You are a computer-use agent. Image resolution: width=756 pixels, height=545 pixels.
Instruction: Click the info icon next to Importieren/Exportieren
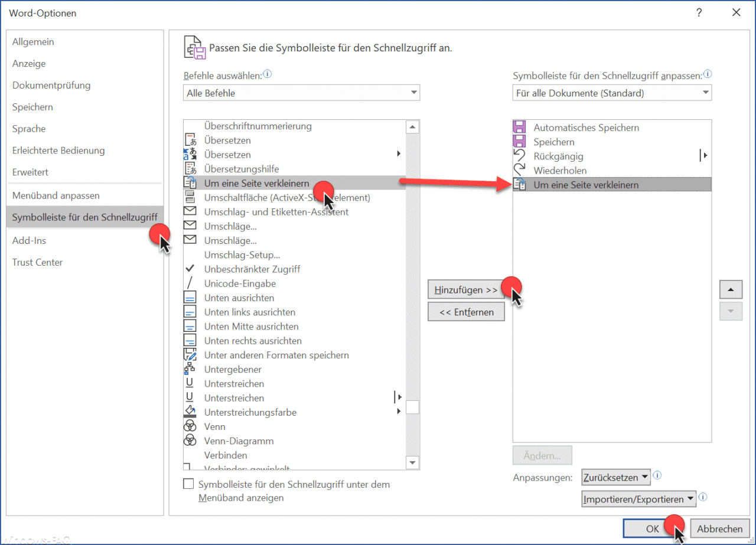703,497
